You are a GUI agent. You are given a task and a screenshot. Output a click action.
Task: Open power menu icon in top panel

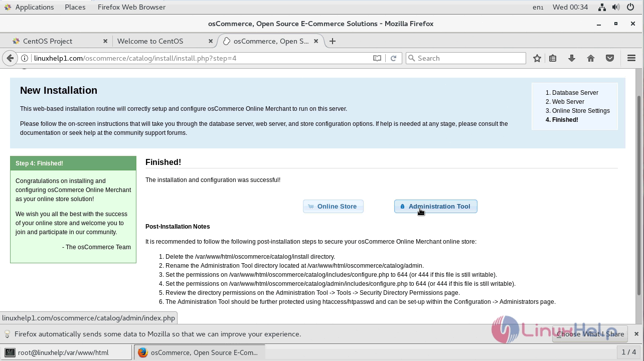coord(630,7)
